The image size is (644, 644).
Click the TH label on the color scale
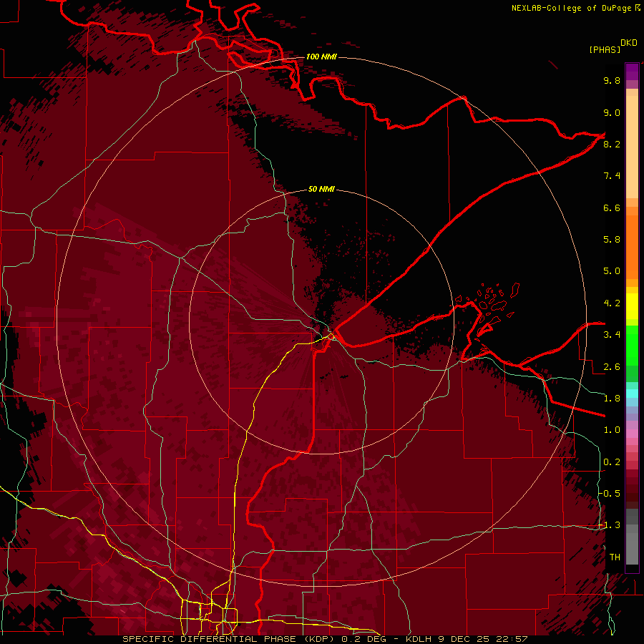pyautogui.click(x=615, y=557)
